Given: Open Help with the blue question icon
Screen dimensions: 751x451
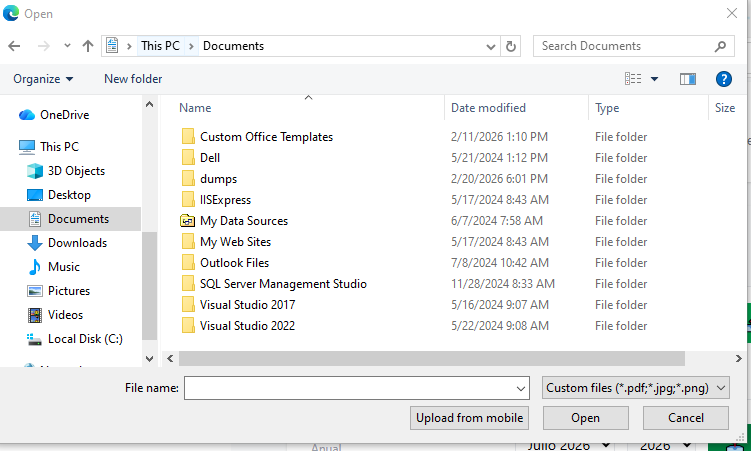Looking at the screenshot, I should pos(723,79).
